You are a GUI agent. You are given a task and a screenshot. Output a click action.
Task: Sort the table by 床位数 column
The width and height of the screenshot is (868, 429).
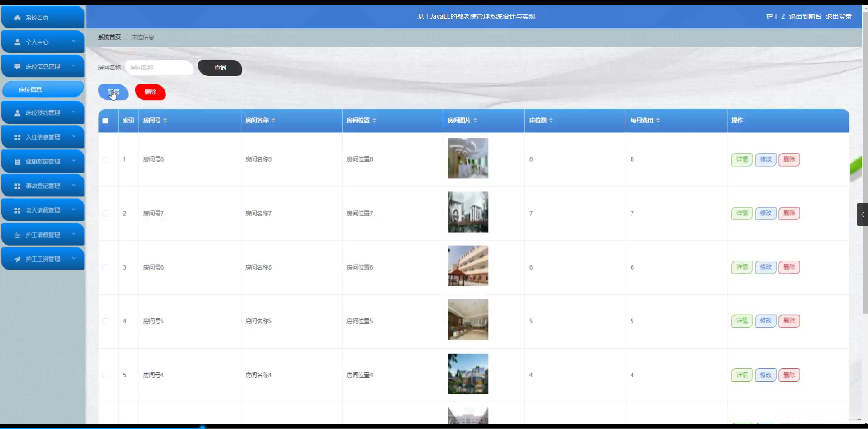(x=551, y=121)
